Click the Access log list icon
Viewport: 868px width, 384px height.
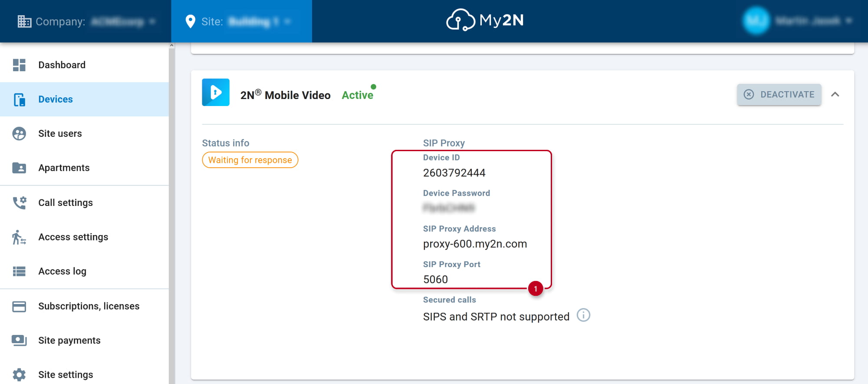(x=19, y=271)
